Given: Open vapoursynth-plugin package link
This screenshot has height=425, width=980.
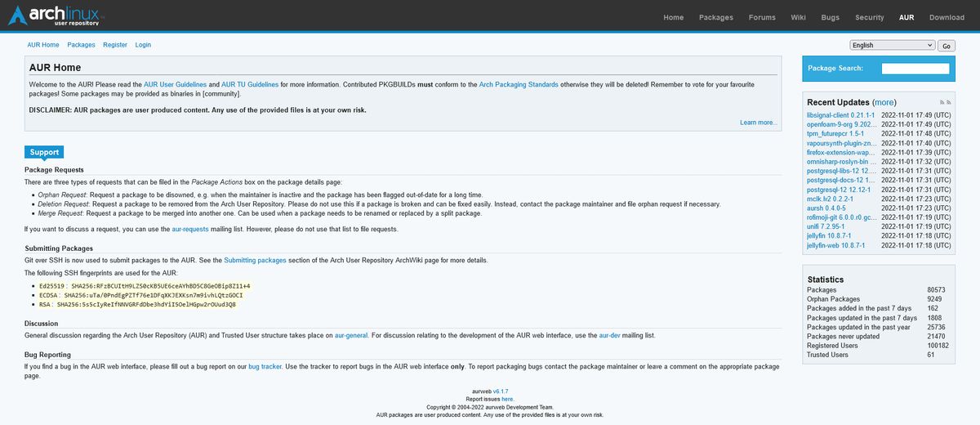Looking at the screenshot, I should [840, 143].
